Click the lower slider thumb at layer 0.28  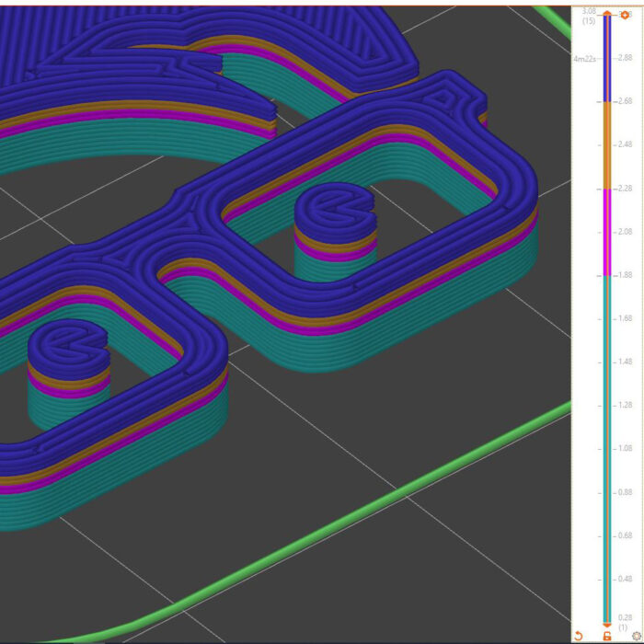click(606, 625)
